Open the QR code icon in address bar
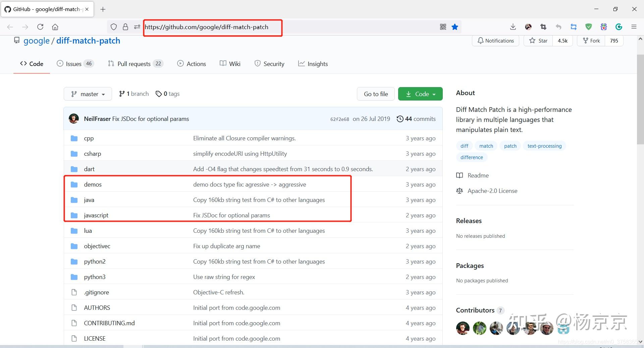This screenshot has width=644, height=348. click(443, 27)
